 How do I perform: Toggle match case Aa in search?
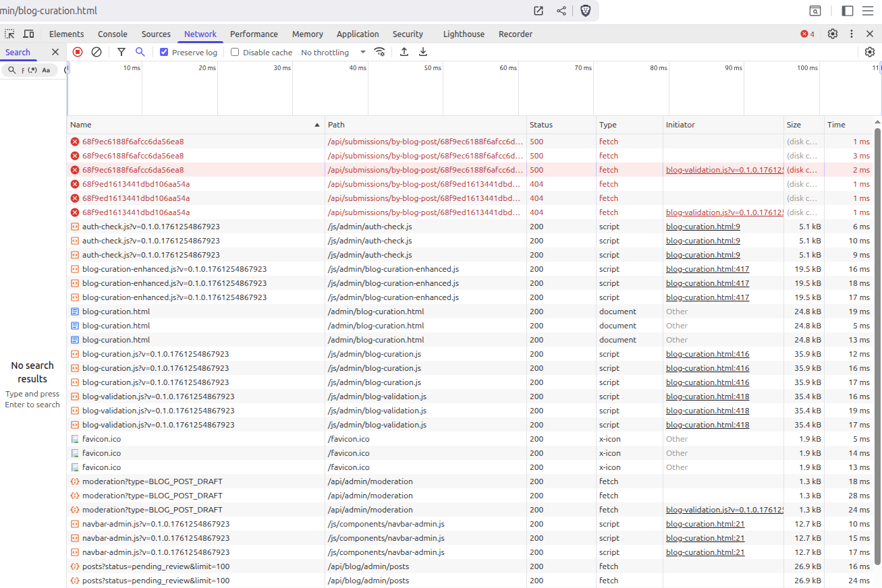point(46,70)
